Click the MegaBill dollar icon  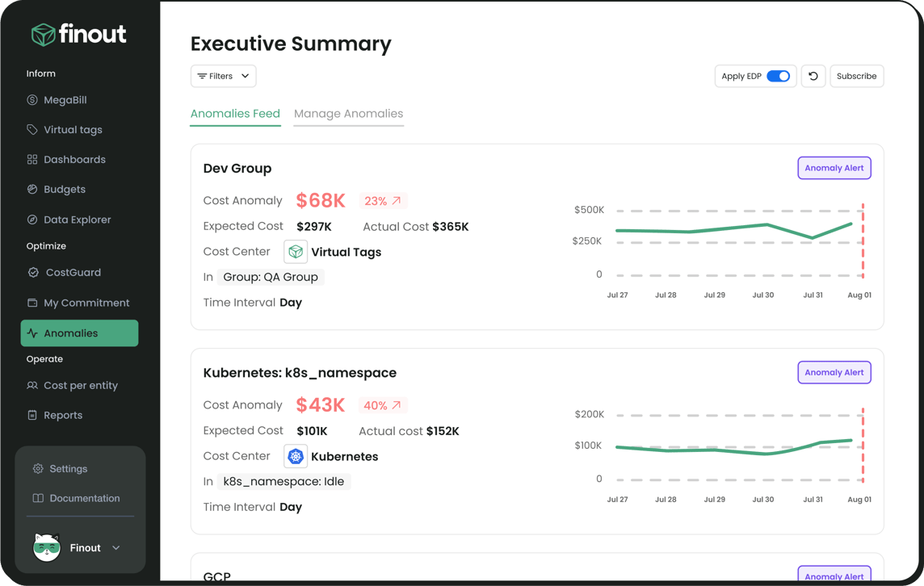tap(32, 100)
